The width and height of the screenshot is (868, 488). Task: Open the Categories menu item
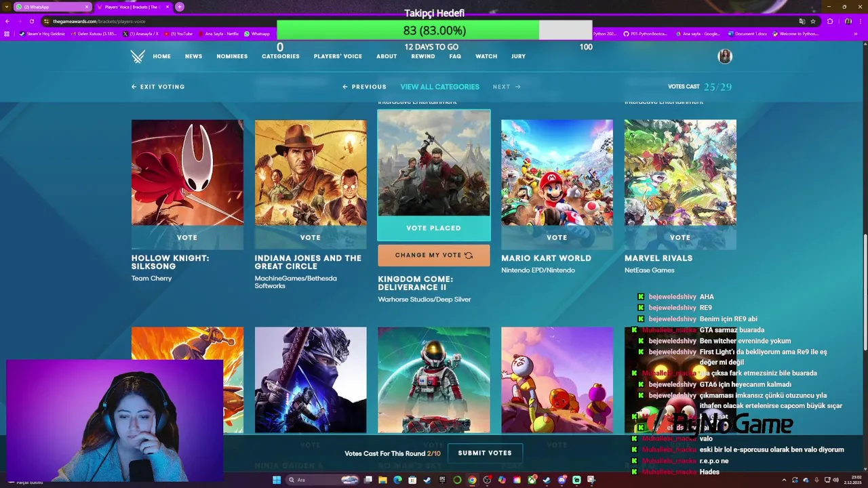[x=281, y=56]
